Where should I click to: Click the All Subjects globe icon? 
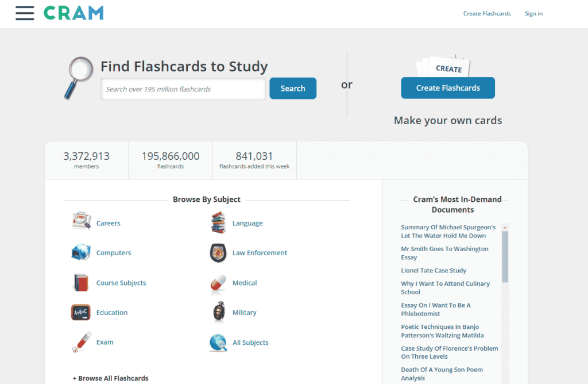click(218, 343)
